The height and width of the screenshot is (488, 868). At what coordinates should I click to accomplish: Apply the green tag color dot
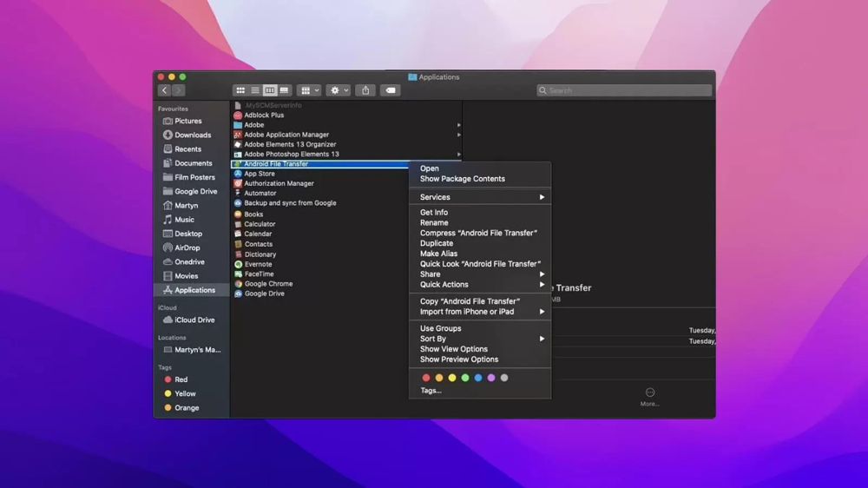pos(465,378)
